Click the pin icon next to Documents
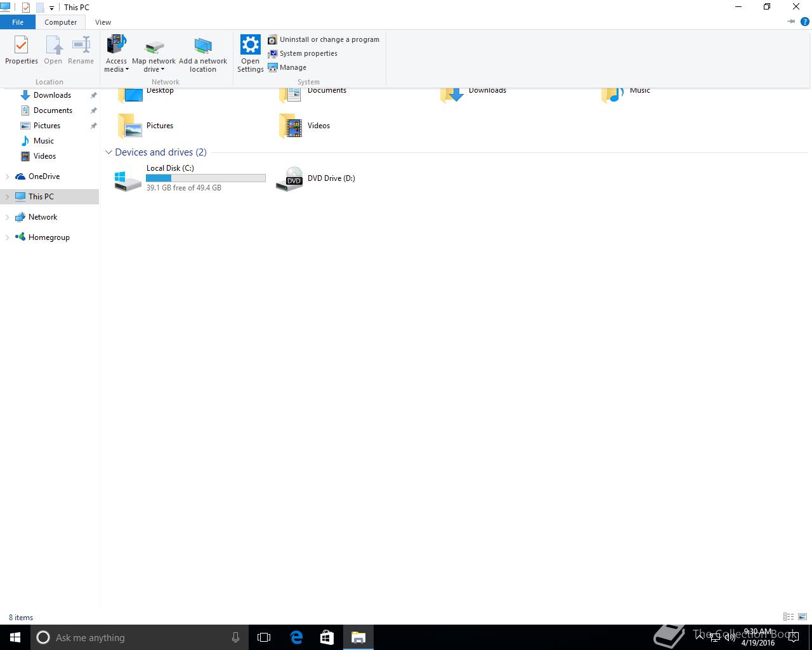This screenshot has width=812, height=650. click(93, 110)
